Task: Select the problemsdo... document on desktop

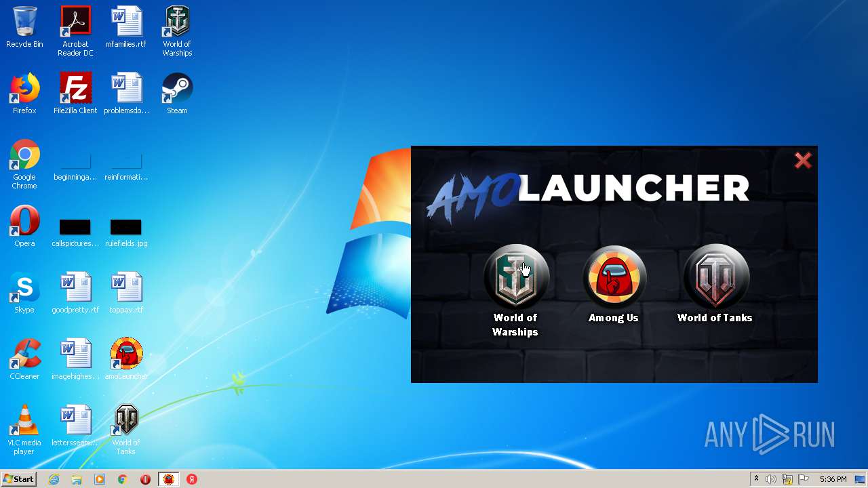Action: 126,94
